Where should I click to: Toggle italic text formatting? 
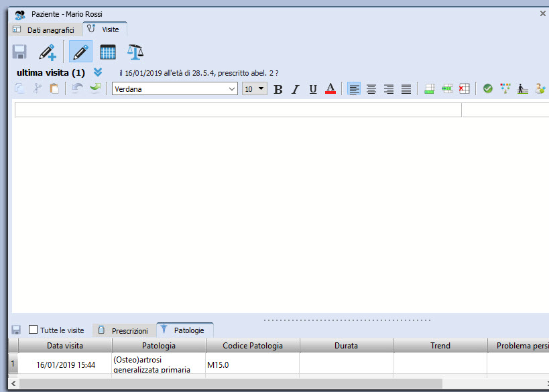295,89
